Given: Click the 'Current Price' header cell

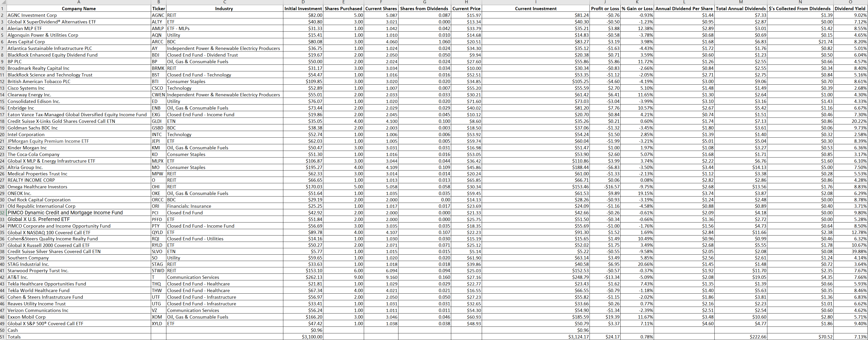Looking at the screenshot, I should pos(466,8).
